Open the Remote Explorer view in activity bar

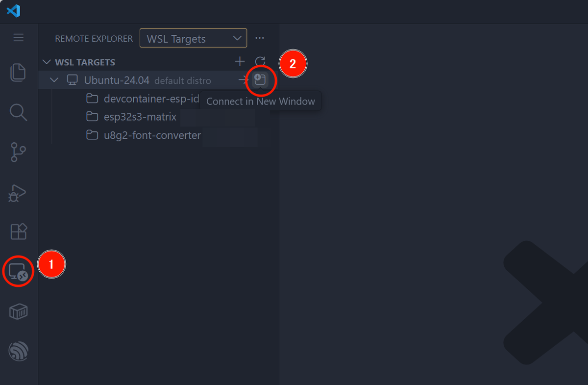18,271
